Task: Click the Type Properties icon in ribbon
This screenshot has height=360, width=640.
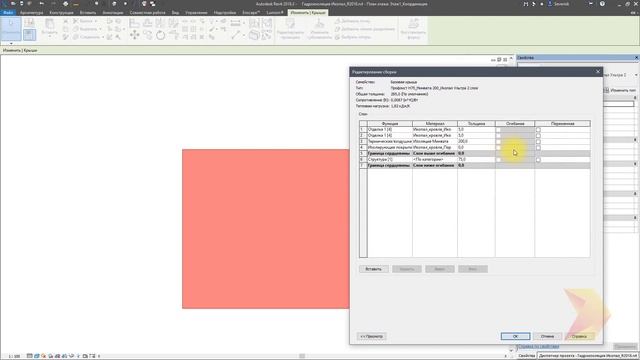Action: (x=29, y=23)
